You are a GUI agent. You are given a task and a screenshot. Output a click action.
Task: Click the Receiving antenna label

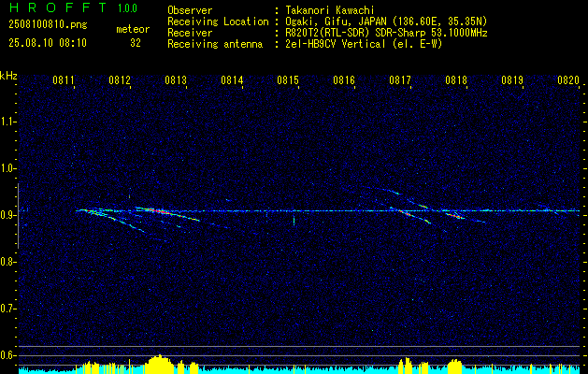click(x=215, y=44)
